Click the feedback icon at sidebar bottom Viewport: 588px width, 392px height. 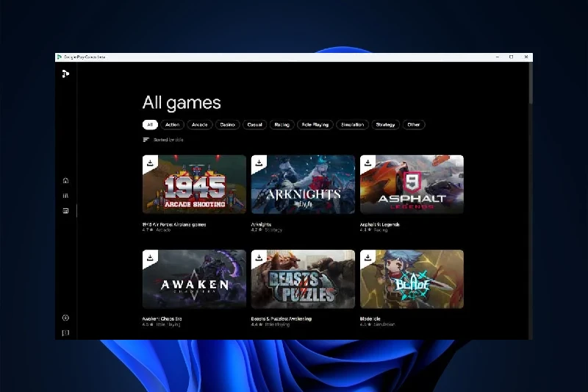click(x=65, y=332)
